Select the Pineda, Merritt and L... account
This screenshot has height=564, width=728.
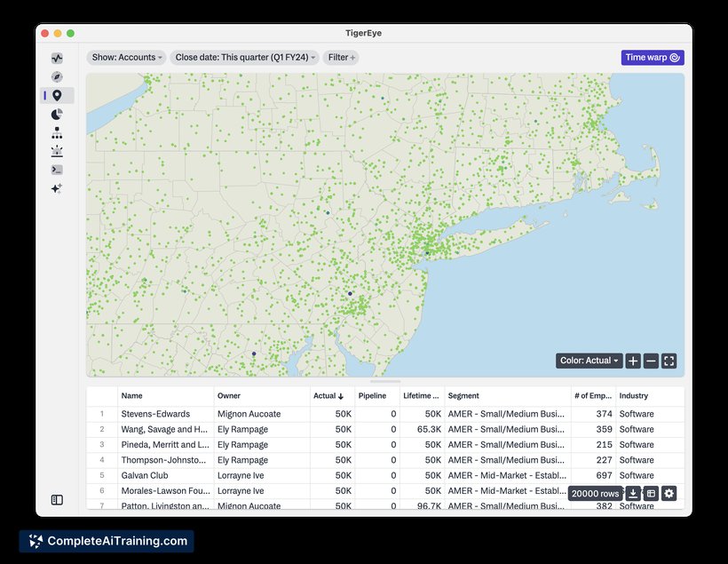point(165,445)
